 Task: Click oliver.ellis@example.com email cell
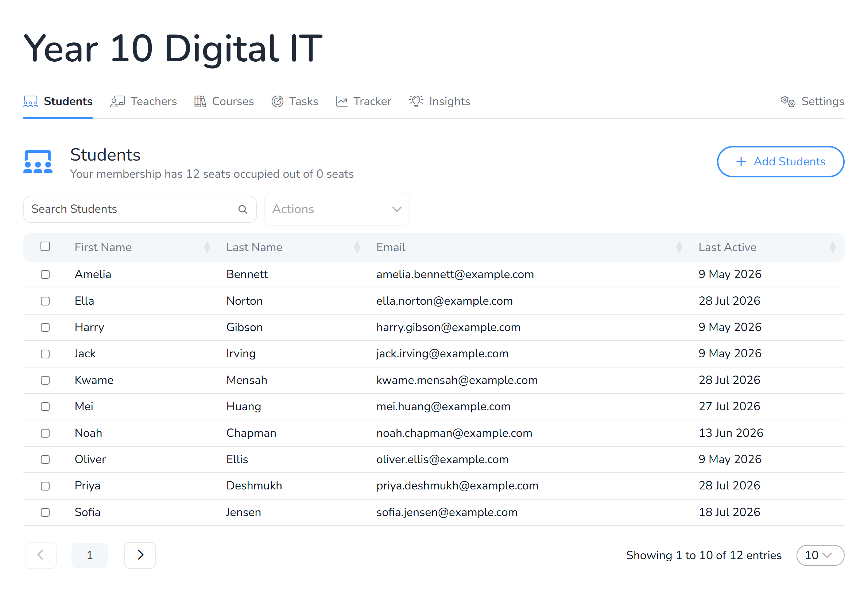pos(442,460)
